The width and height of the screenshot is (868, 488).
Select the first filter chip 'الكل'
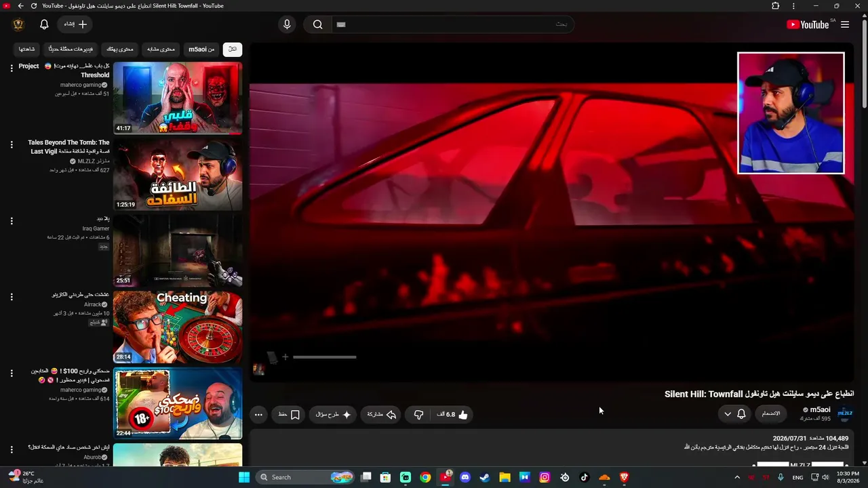233,49
